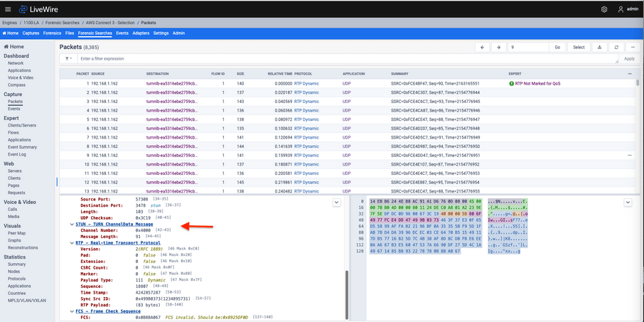Open MPLS/VLAN/VXLAN in sidebar
This screenshot has width=644, height=322.
27,300
